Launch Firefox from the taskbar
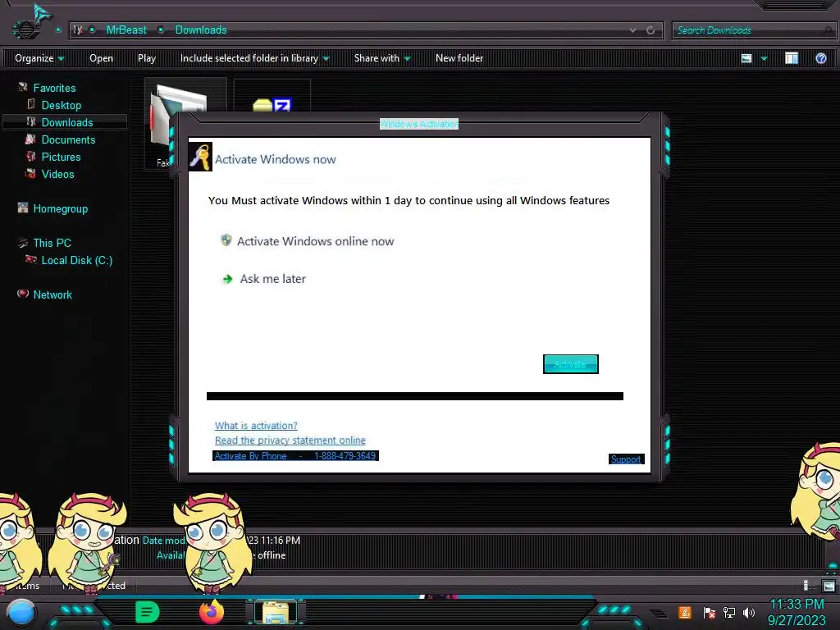840x630 pixels. (212, 612)
